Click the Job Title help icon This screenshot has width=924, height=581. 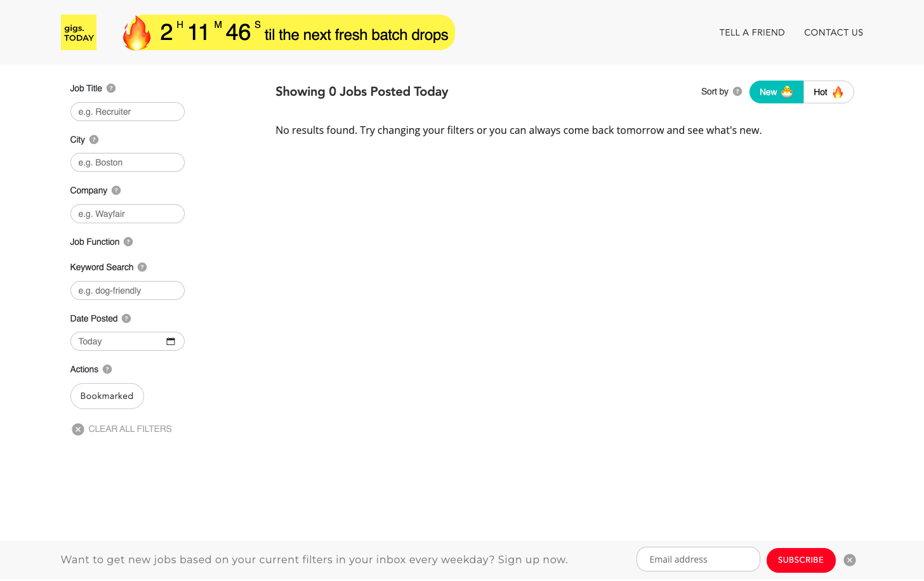tap(111, 88)
